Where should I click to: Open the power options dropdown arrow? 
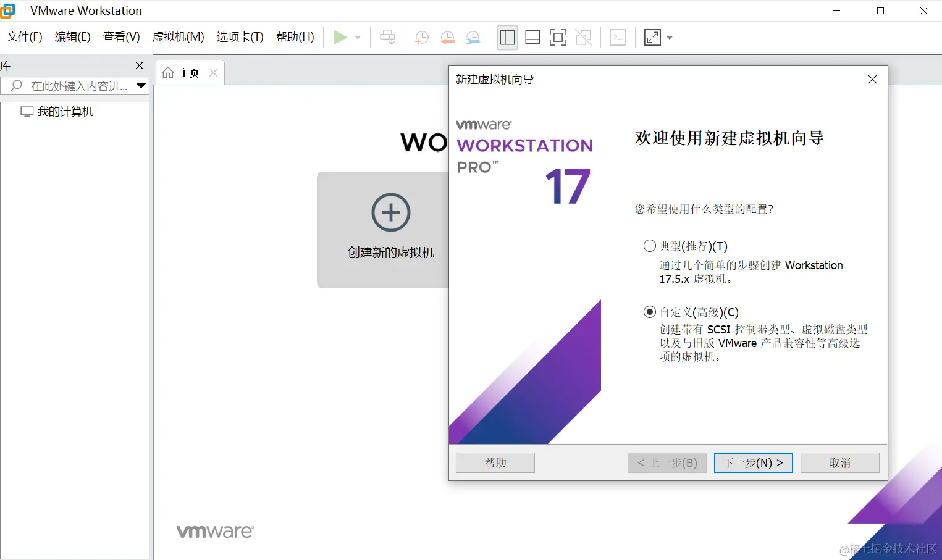tap(358, 37)
